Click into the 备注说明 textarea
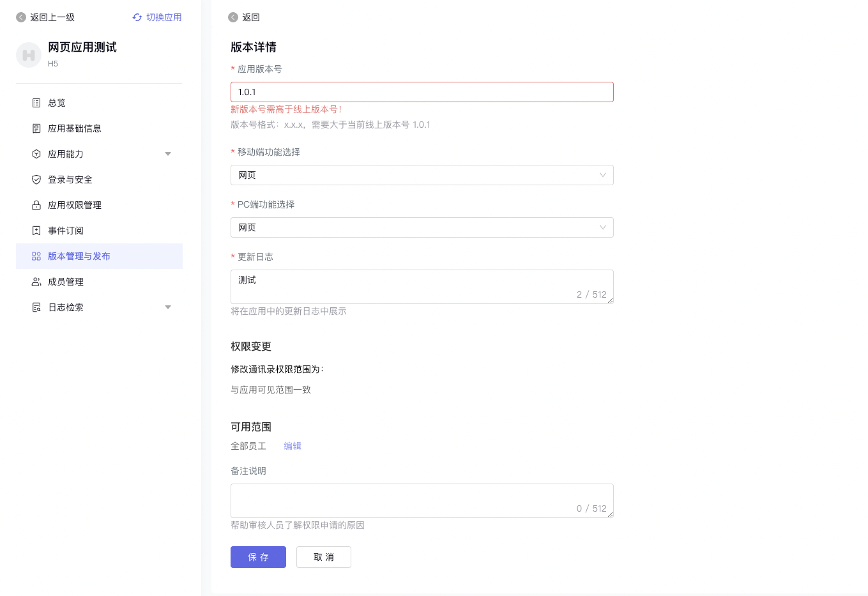Screen dimensions: 868x596 point(422,501)
